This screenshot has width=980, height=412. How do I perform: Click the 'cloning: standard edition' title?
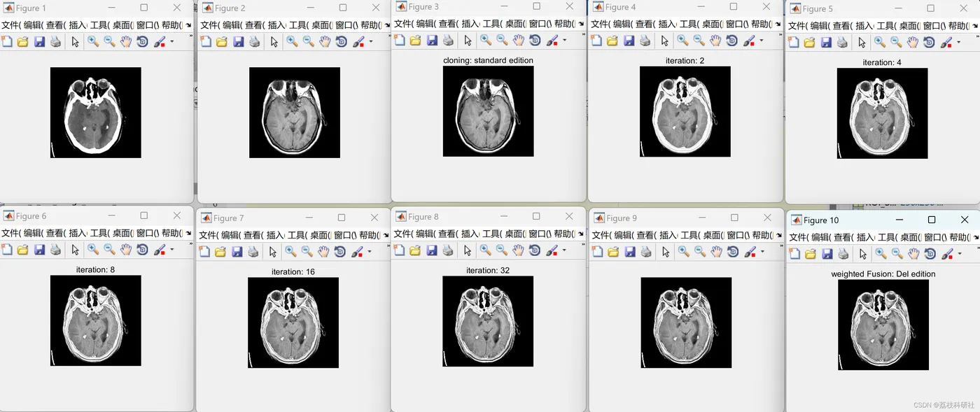(488, 60)
